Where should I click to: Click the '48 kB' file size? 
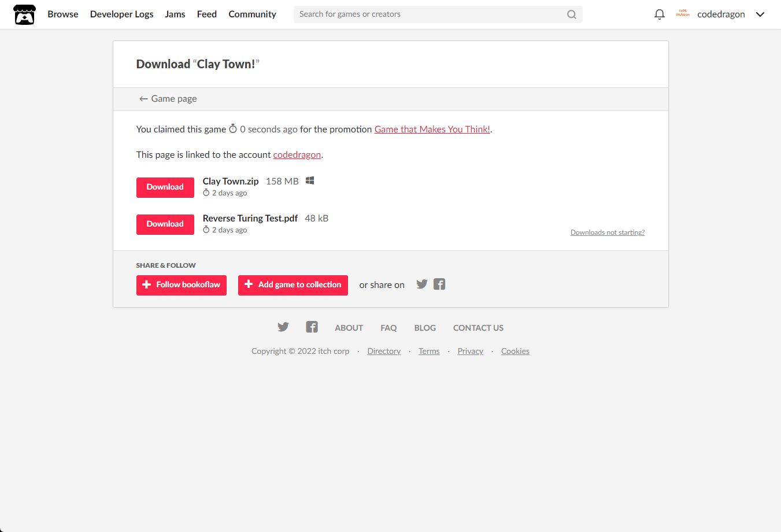317,218
